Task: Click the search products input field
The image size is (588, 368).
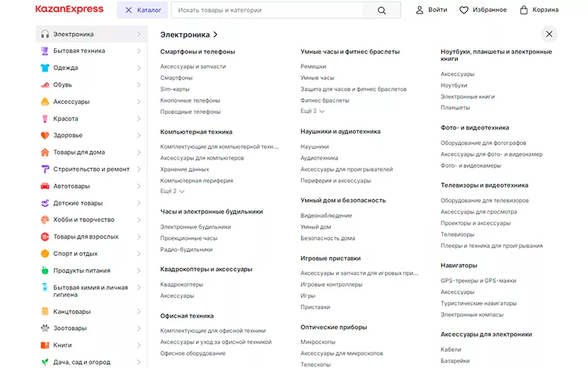Action: pos(269,11)
